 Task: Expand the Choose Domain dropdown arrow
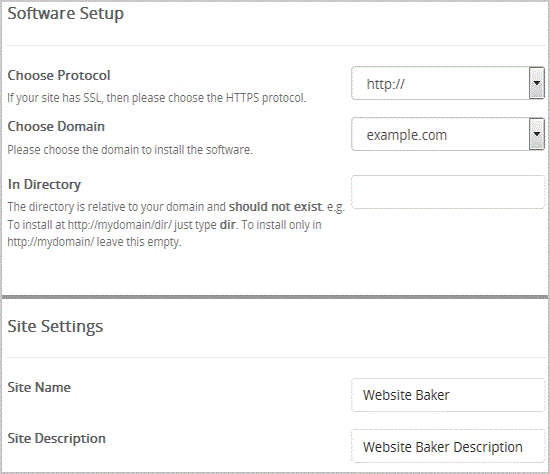536,134
